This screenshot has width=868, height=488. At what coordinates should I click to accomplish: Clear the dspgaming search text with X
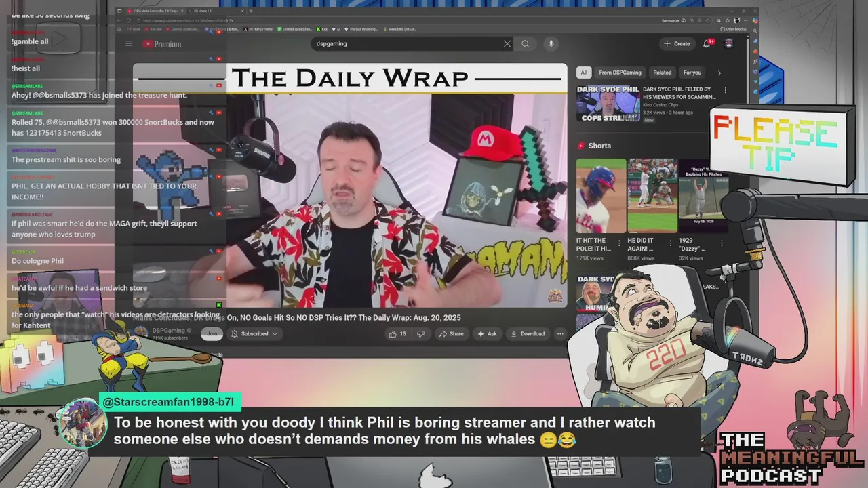[x=507, y=44]
